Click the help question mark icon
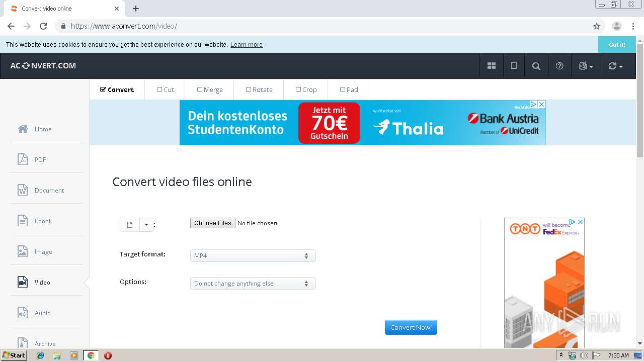This screenshot has width=644, height=362. (559, 66)
